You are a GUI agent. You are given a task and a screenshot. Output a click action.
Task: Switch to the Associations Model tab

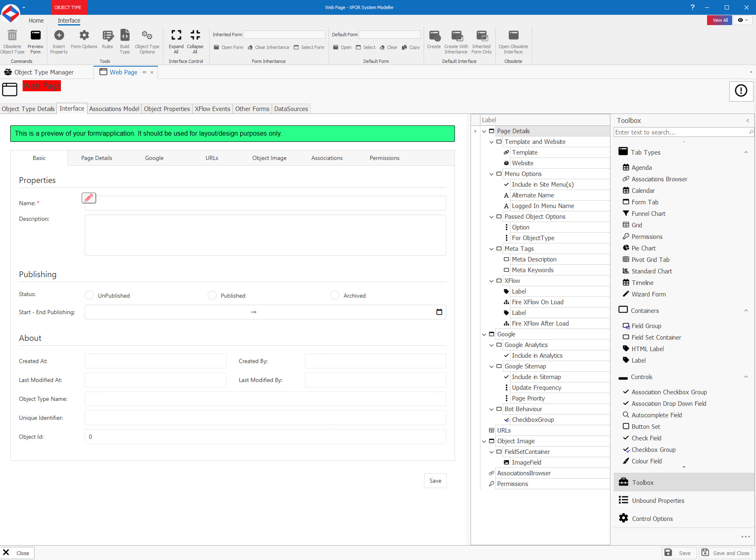pyautogui.click(x=114, y=109)
